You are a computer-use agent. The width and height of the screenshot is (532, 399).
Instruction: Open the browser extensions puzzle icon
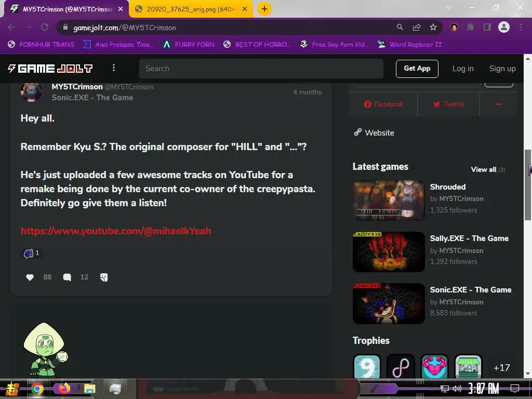(471, 27)
